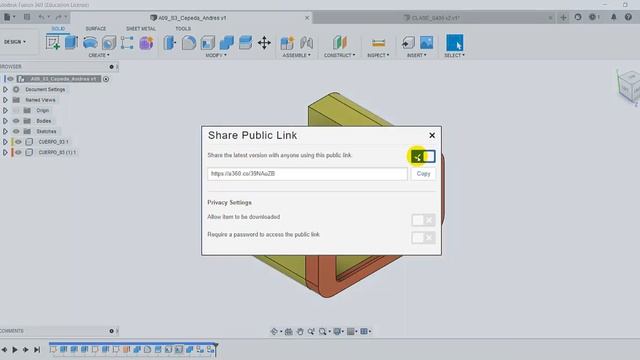The width and height of the screenshot is (640, 360).
Task: Toggle visibility of the root component
Action: (11, 79)
